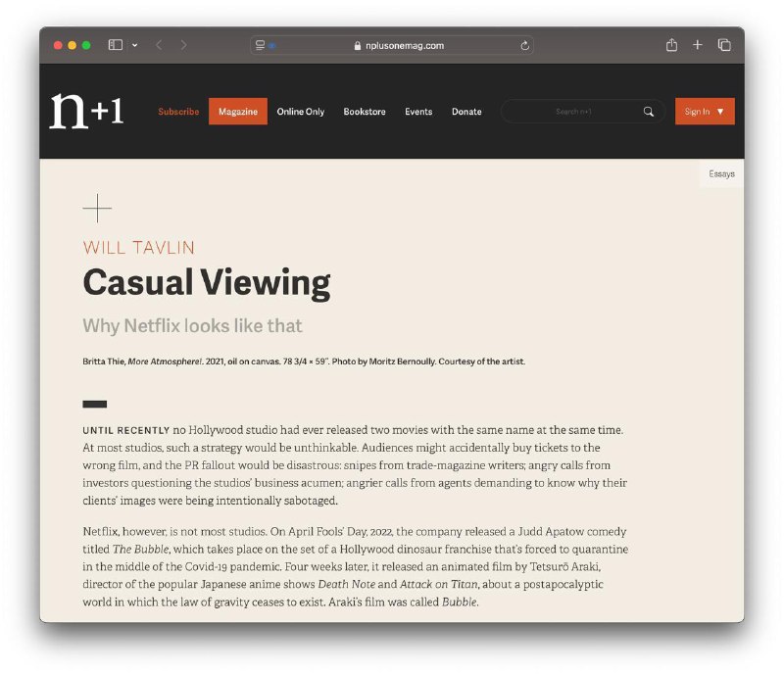Toggle the Safari sidebar icon
Screen dimensions: 784x675
pyautogui.click(x=116, y=45)
